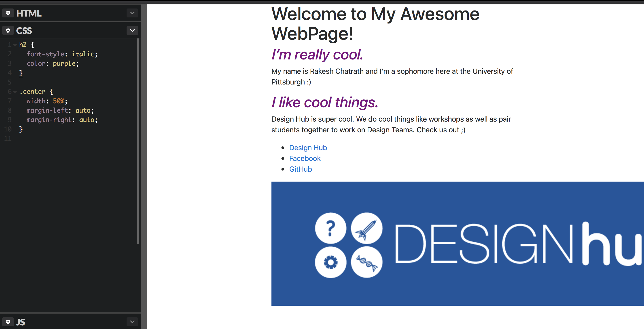644x329 pixels.
Task: Open the Design Hub link
Action: click(x=308, y=148)
